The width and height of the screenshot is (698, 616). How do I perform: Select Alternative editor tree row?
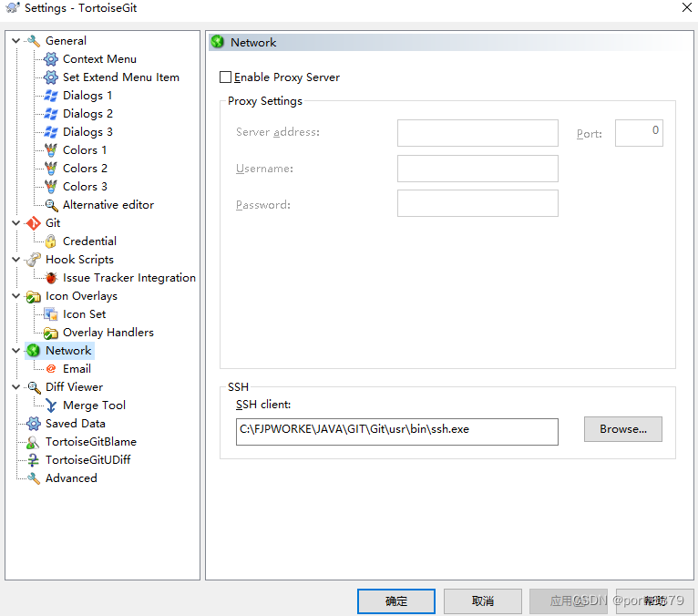(108, 205)
